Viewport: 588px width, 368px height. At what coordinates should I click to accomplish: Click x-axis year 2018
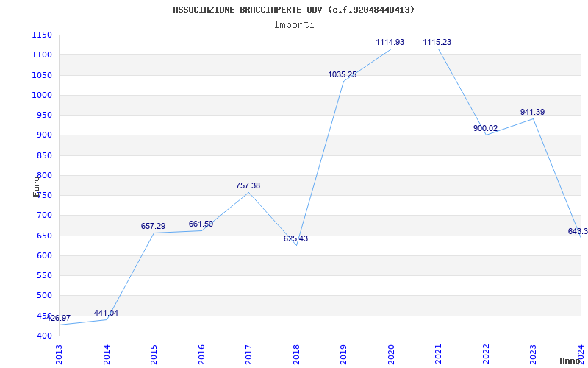click(x=296, y=355)
